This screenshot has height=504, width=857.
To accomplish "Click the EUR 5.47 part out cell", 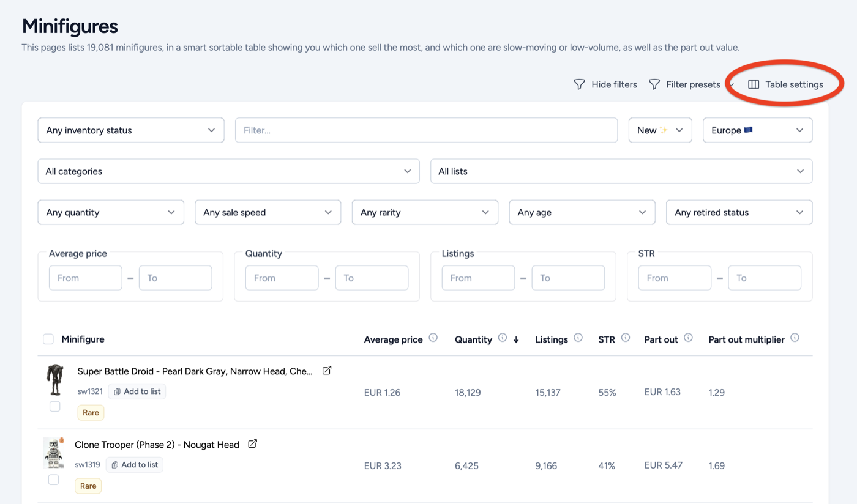I will 664,465.
